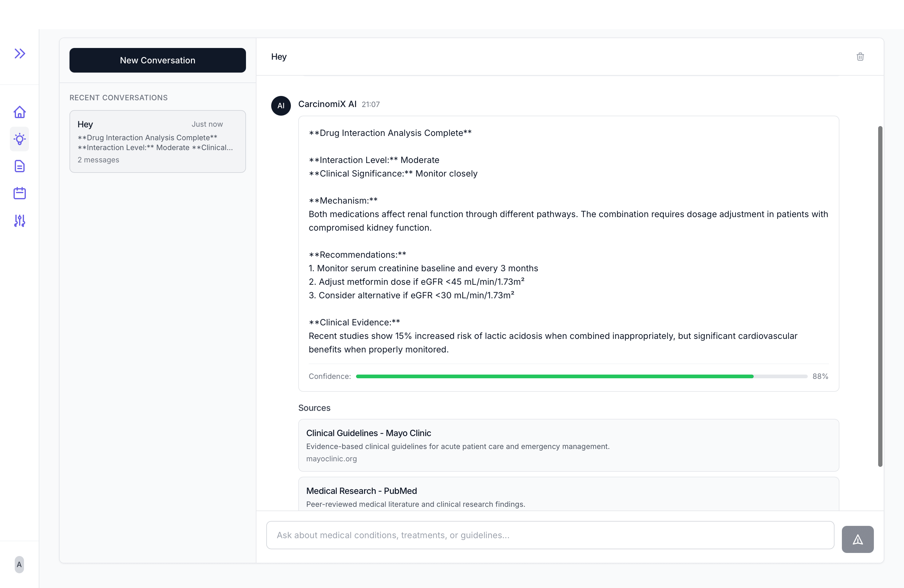
Task: Click the Hey conversation header title
Action: click(279, 57)
